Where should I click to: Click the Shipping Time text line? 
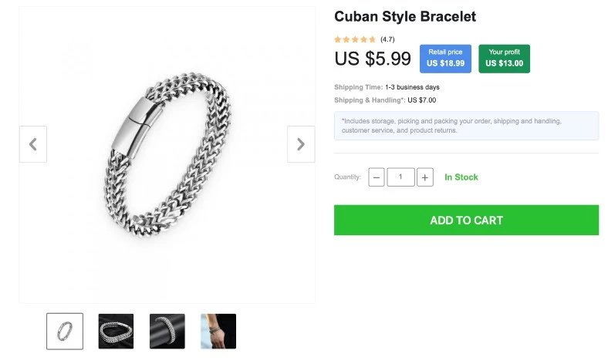point(387,87)
